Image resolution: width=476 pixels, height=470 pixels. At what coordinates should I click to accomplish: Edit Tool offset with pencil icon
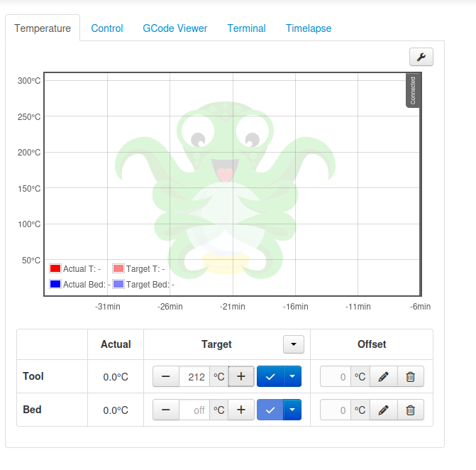pyautogui.click(x=383, y=377)
